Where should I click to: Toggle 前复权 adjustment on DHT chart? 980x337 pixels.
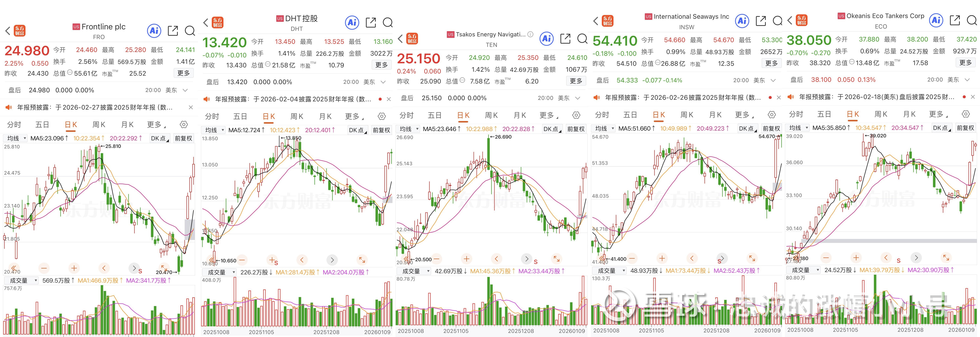381,130
